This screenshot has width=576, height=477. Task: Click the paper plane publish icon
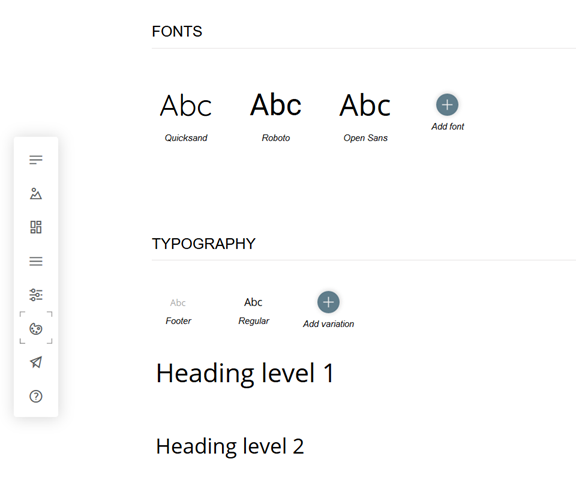point(36,362)
